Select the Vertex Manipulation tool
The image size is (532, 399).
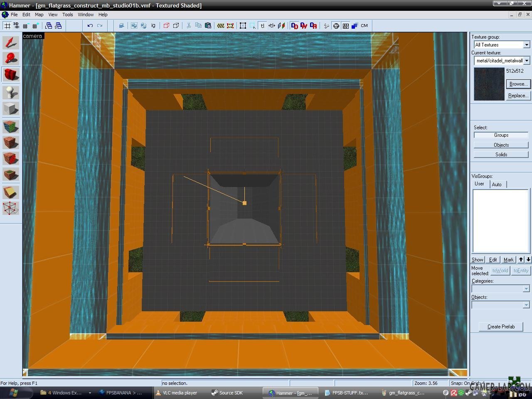click(11, 208)
